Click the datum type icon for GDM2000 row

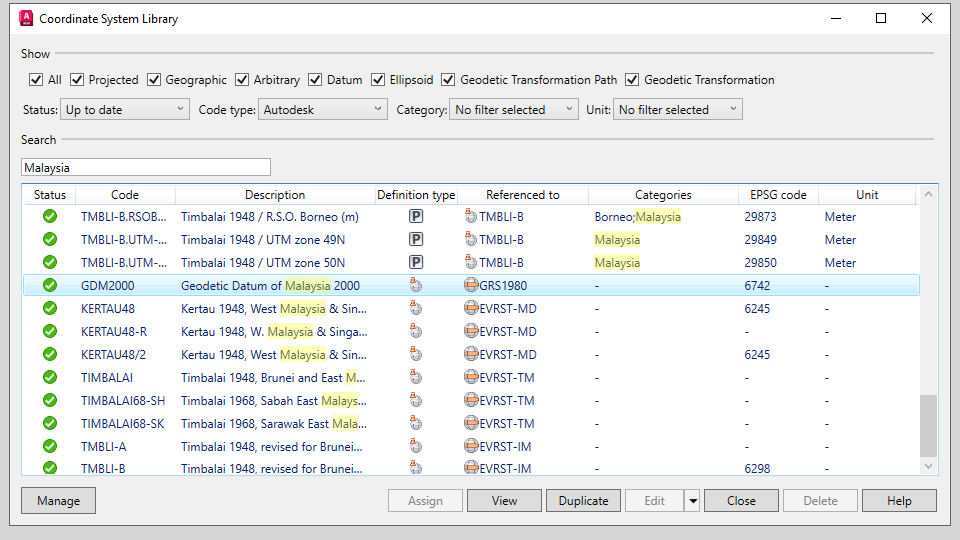416,286
